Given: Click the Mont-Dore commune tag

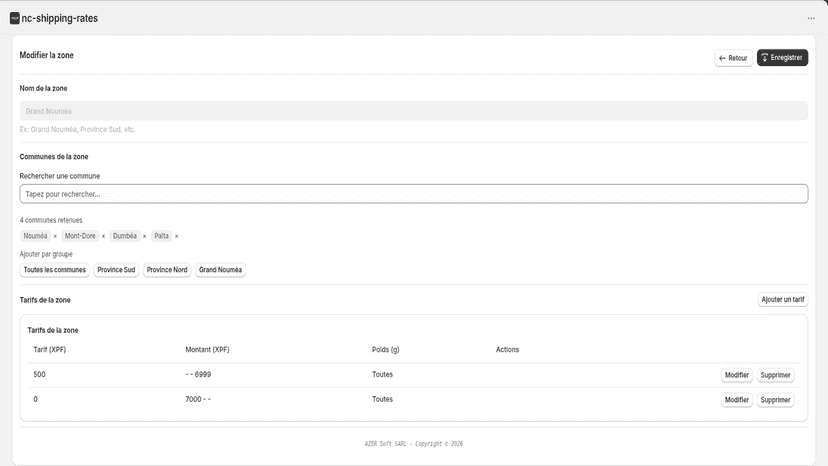Looking at the screenshot, I should (80, 236).
